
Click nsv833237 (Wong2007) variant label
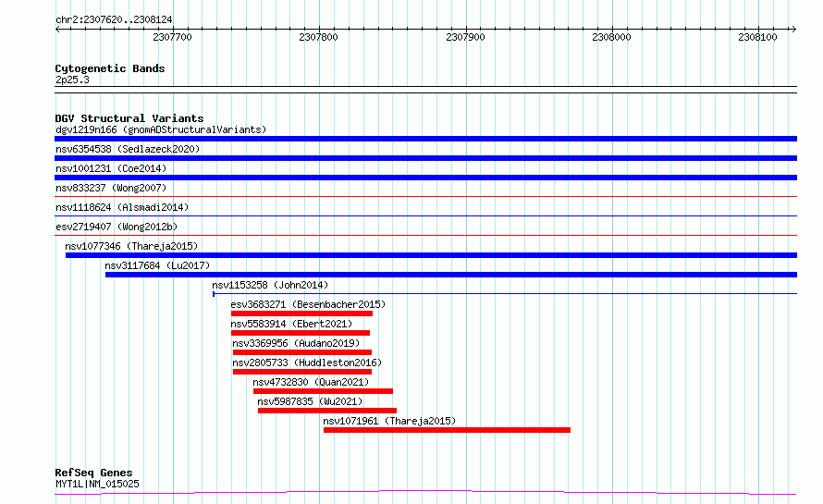click(111, 188)
